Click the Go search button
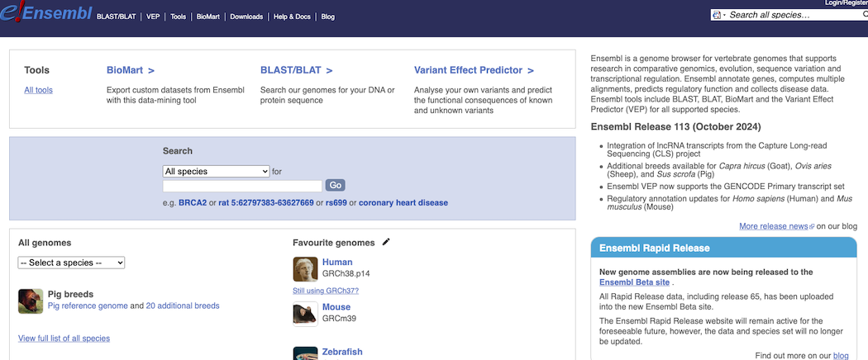 [x=336, y=185]
